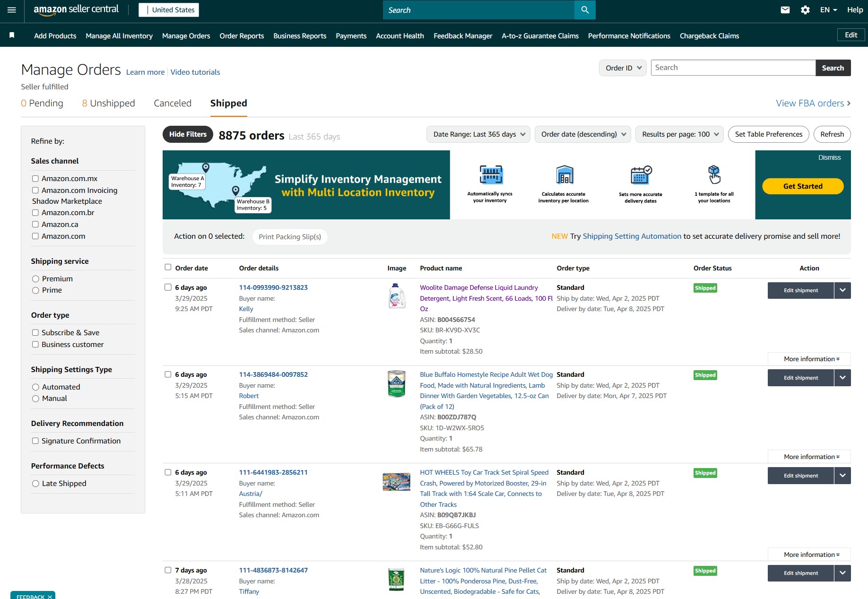Click the accurate delivery dates calendar icon
Screen dimensions: 868x599
[x=641, y=175]
